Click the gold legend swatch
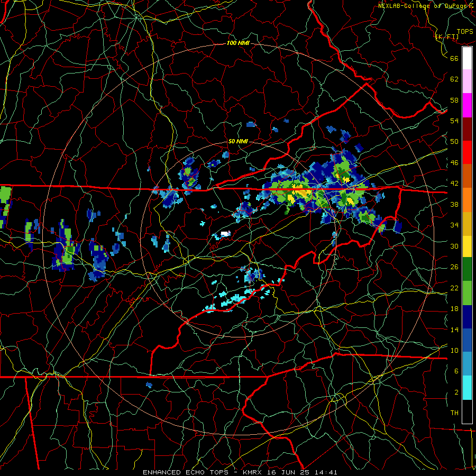The height and width of the screenshot is (476, 476). pyautogui.click(x=467, y=224)
